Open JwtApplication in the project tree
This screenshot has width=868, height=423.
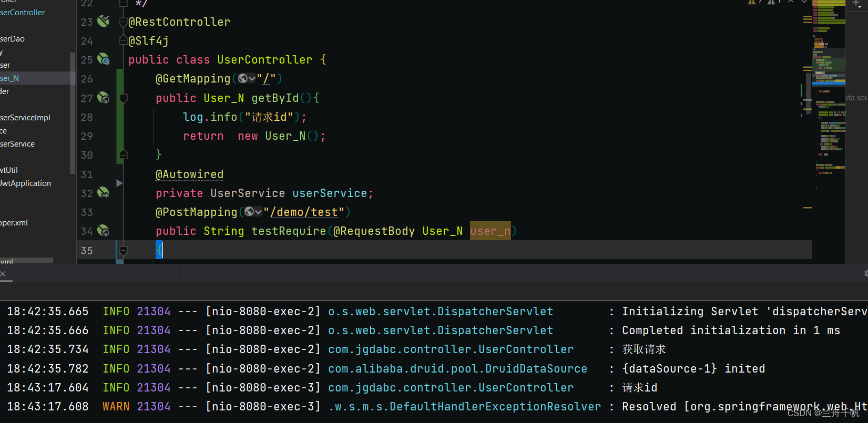point(26,183)
